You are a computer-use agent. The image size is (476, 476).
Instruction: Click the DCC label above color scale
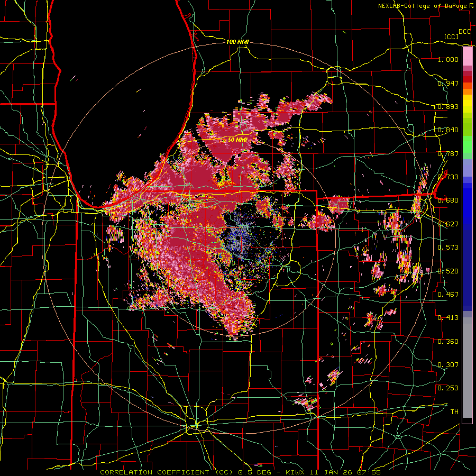(x=465, y=32)
